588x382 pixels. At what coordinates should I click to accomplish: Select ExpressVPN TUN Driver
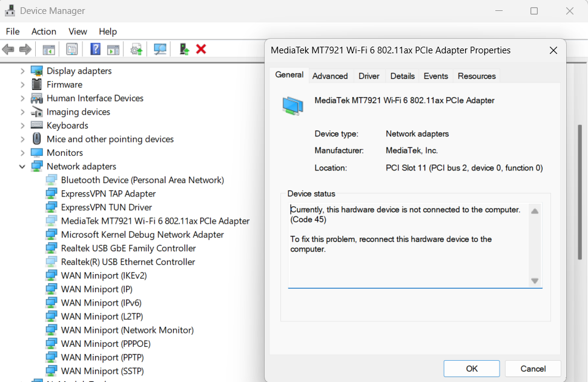pos(107,207)
